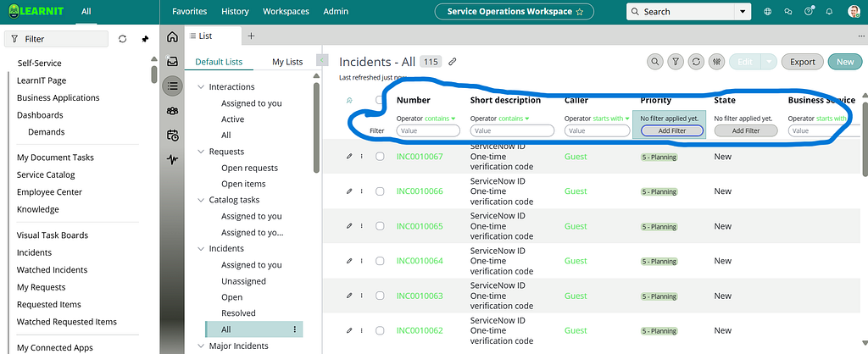The image size is (868, 354).
Task: Toggle the select-all rows checkbox
Action: 379,100
